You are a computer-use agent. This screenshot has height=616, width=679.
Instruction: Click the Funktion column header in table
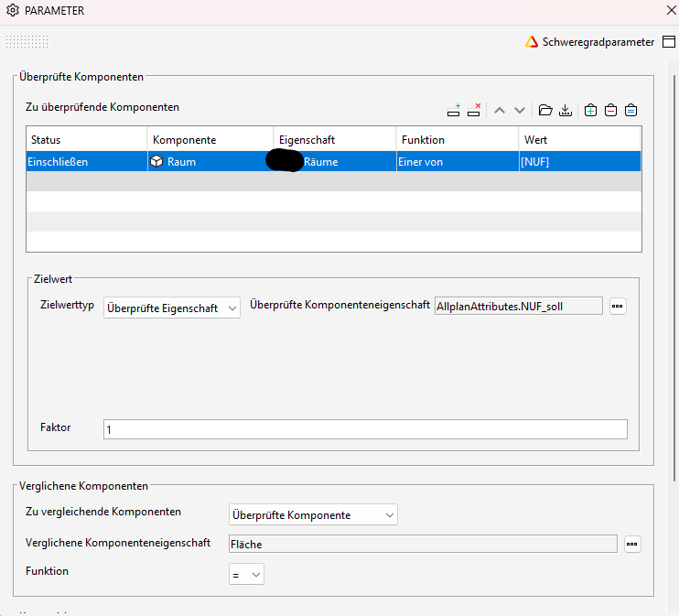(x=458, y=139)
